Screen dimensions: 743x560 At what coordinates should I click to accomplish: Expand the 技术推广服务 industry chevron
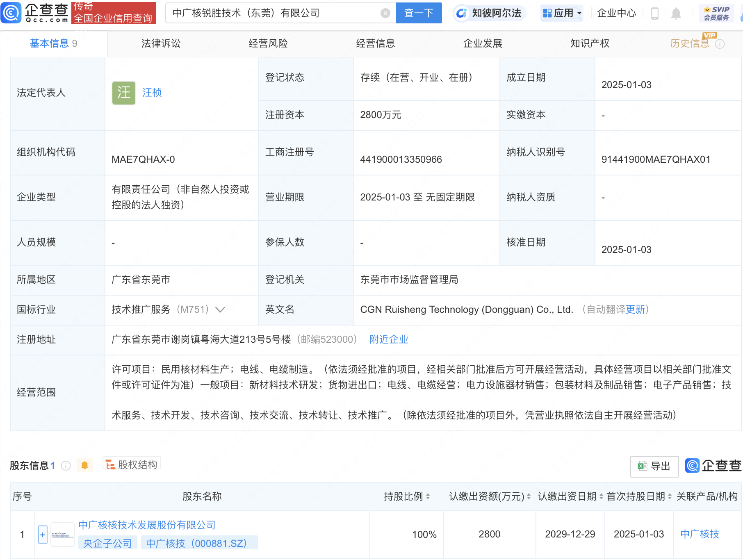point(220,310)
